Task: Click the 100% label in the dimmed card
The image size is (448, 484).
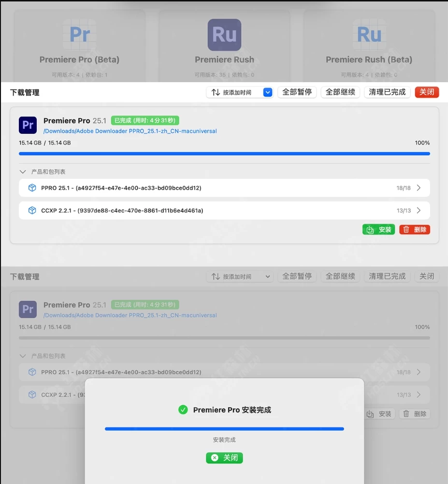Action: pos(422,327)
